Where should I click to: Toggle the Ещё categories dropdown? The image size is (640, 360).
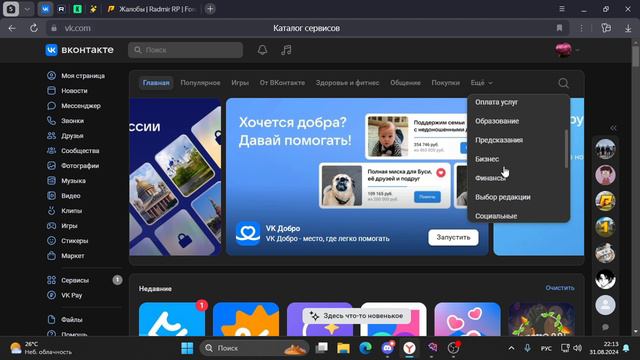481,83
